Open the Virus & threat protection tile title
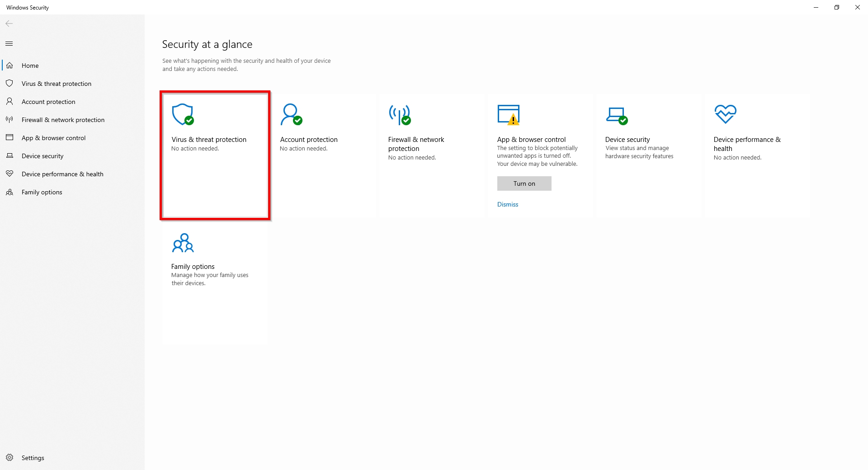 [x=209, y=140]
